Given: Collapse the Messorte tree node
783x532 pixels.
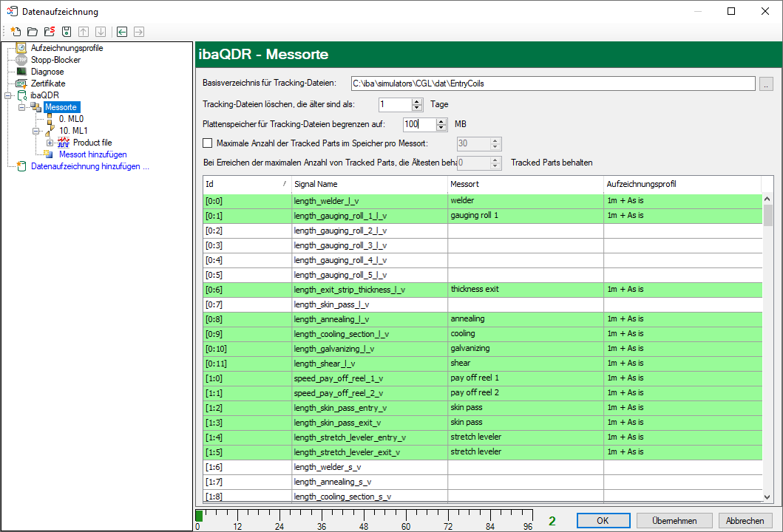Looking at the screenshot, I should tap(21, 107).
